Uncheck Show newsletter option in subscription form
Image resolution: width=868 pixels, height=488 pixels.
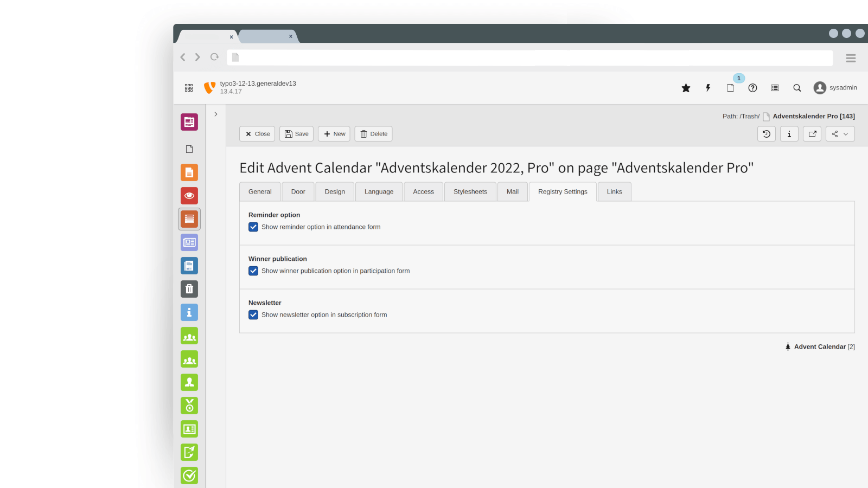(253, 315)
